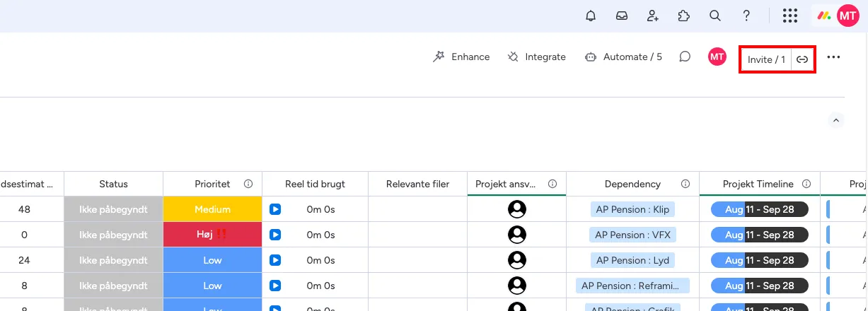Open Automate / 5 automations
The height and width of the screenshot is (311, 868).
[623, 57]
